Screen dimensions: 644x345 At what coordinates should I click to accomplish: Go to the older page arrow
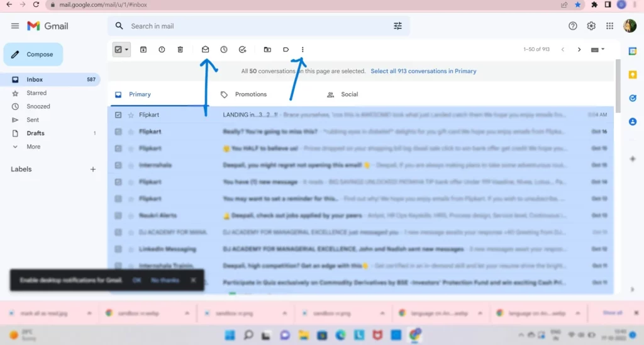pyautogui.click(x=579, y=49)
